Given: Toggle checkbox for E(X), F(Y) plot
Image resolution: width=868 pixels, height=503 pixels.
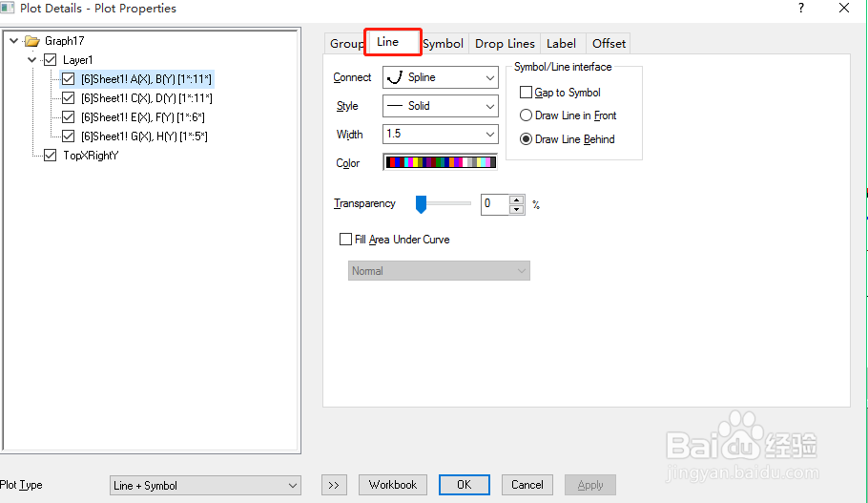Looking at the screenshot, I should (x=68, y=117).
